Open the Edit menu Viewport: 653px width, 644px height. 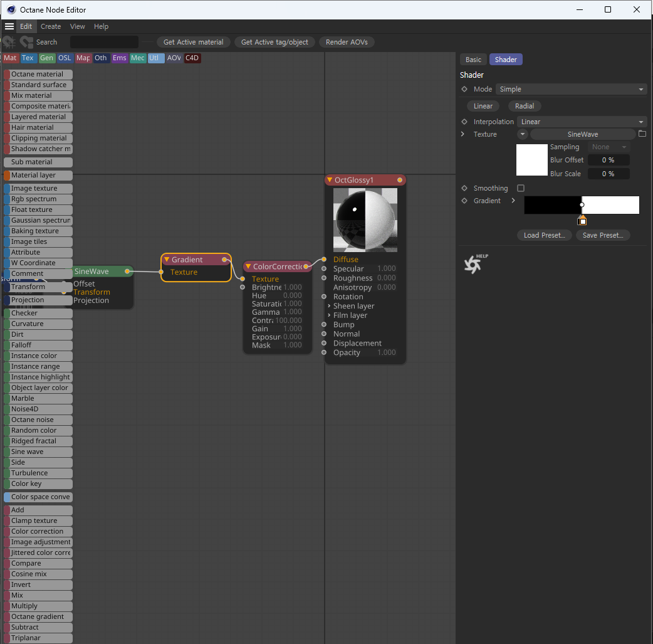coord(26,26)
